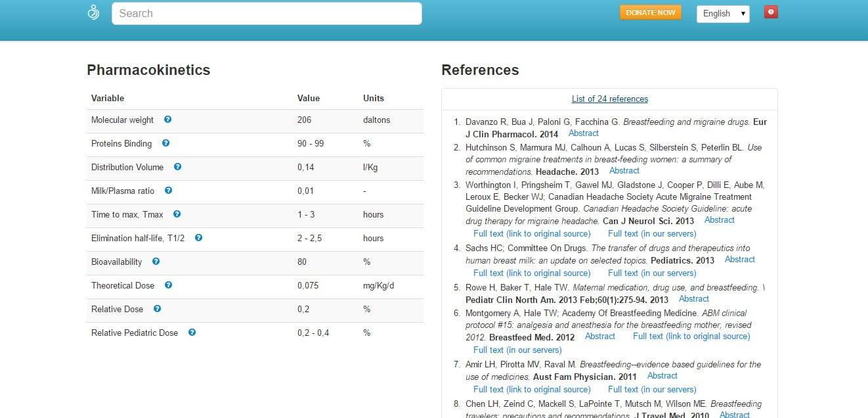Expand the List of 24 references
The image size is (868, 418).
coord(609,99)
